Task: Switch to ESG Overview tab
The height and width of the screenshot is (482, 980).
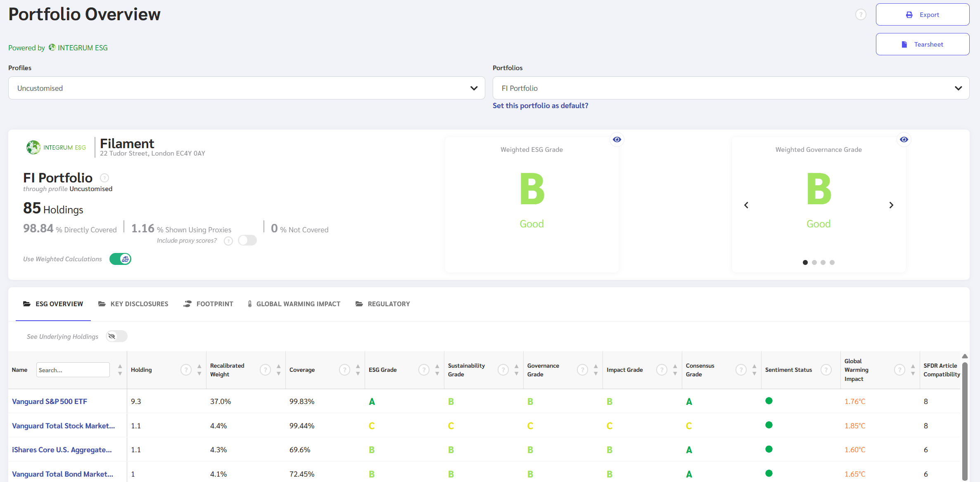Action: pos(53,304)
